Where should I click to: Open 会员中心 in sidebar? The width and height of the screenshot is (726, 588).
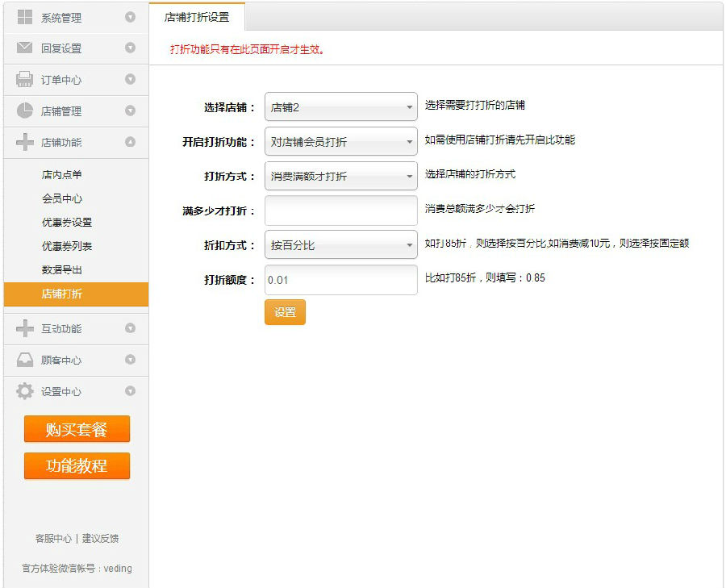coord(62,198)
